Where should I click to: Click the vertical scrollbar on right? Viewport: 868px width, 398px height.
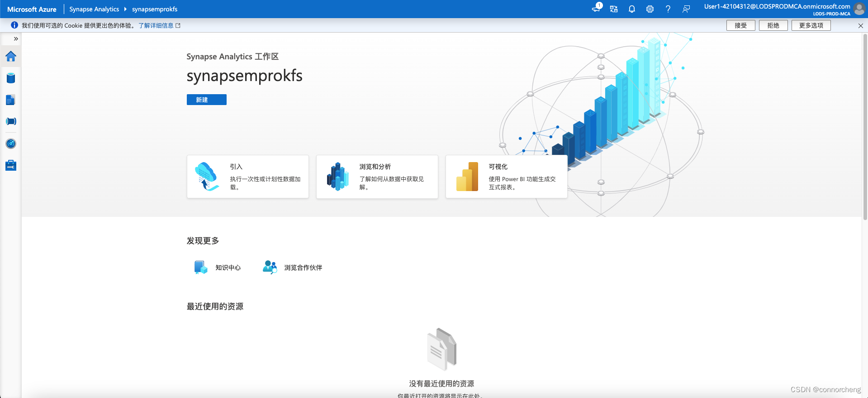click(x=865, y=127)
